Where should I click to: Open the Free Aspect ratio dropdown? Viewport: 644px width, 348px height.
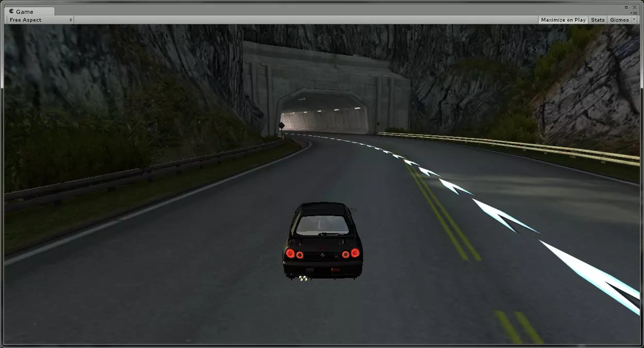[x=41, y=20]
